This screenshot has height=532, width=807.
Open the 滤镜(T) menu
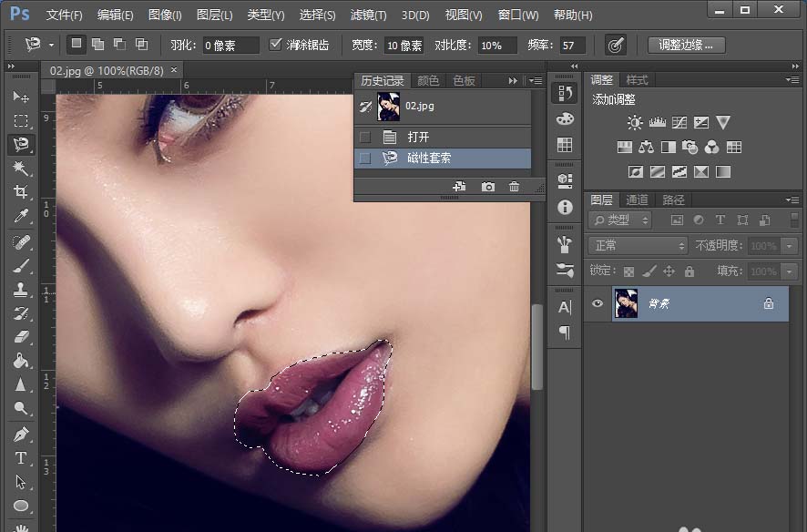coord(368,15)
